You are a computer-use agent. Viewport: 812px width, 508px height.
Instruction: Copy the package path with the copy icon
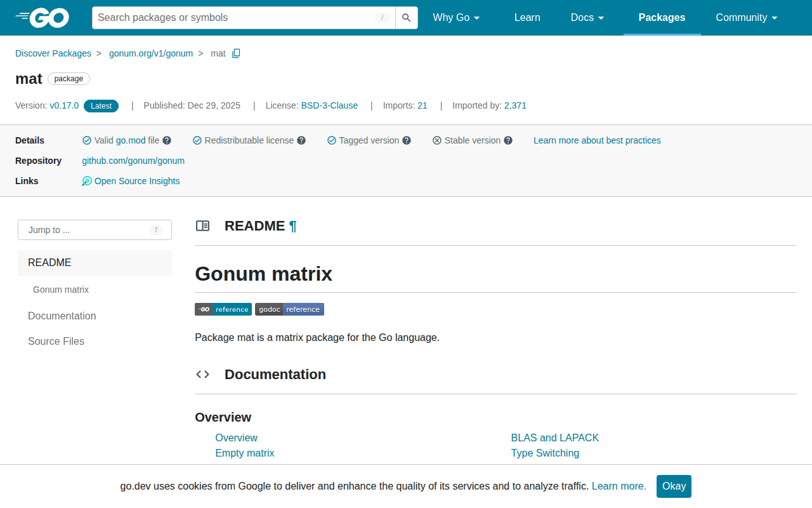pyautogui.click(x=236, y=53)
